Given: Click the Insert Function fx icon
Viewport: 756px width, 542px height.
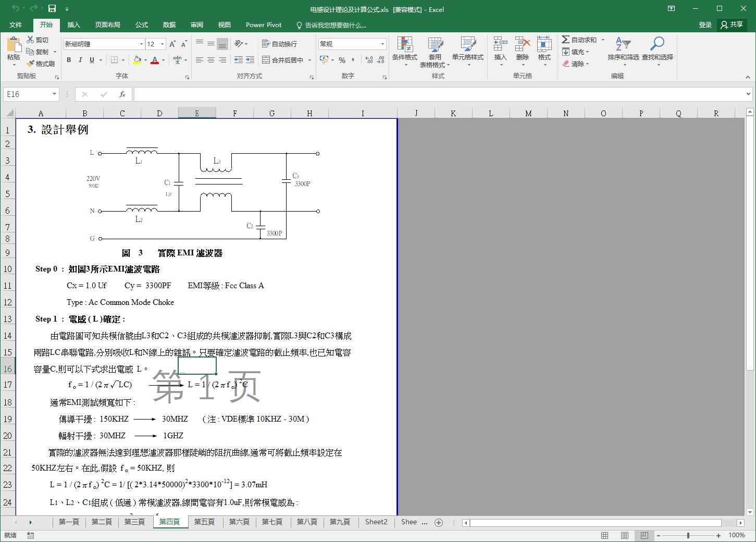Looking at the screenshot, I should [x=122, y=94].
